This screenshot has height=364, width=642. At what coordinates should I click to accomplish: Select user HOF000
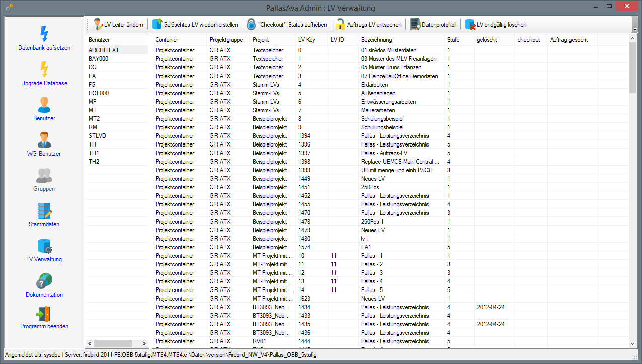(x=117, y=93)
